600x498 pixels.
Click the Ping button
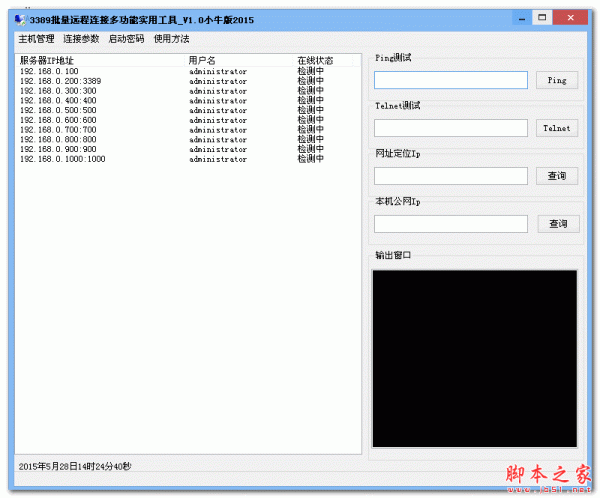(557, 80)
